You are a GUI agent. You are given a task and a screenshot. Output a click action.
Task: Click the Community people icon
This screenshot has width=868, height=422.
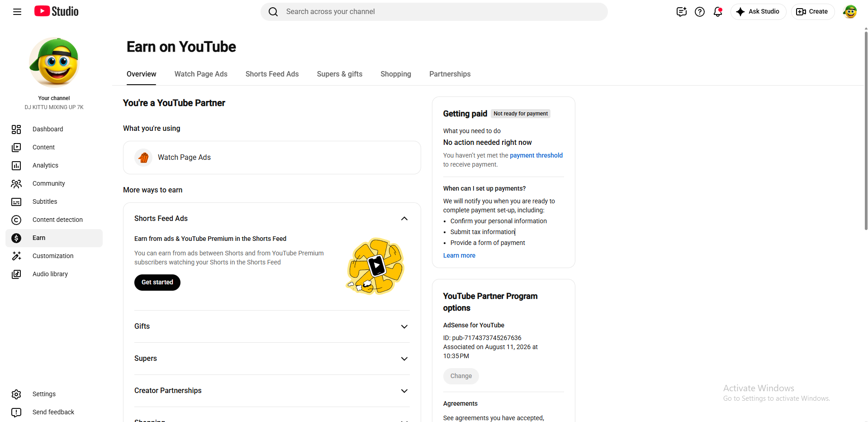[x=16, y=184]
